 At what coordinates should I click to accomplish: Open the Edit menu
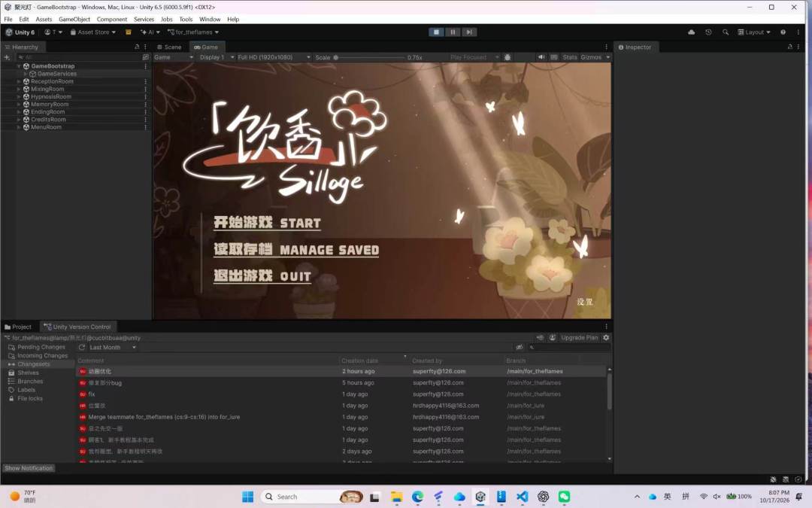point(24,19)
